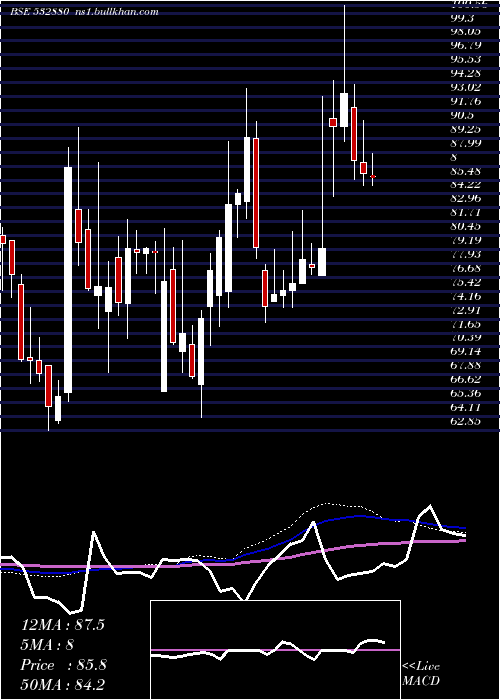Click the BSE 532880 ticker label
This screenshot has width=500, height=700.
39,12
